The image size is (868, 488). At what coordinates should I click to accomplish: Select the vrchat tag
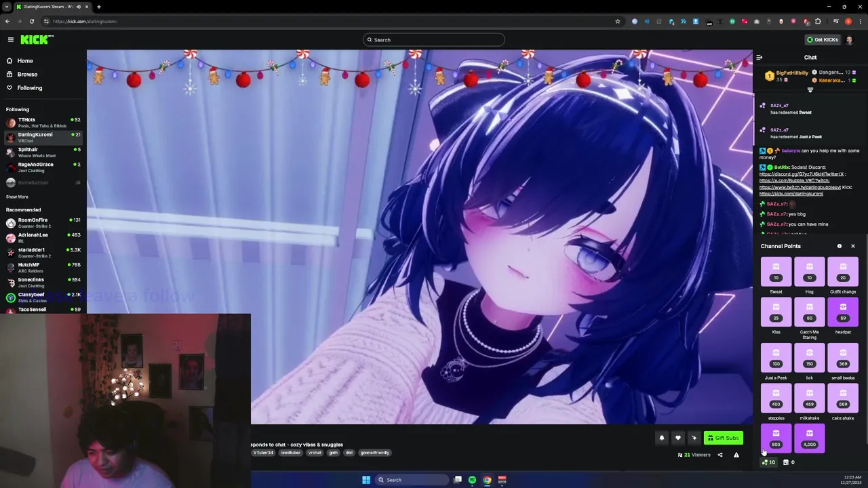click(x=315, y=453)
